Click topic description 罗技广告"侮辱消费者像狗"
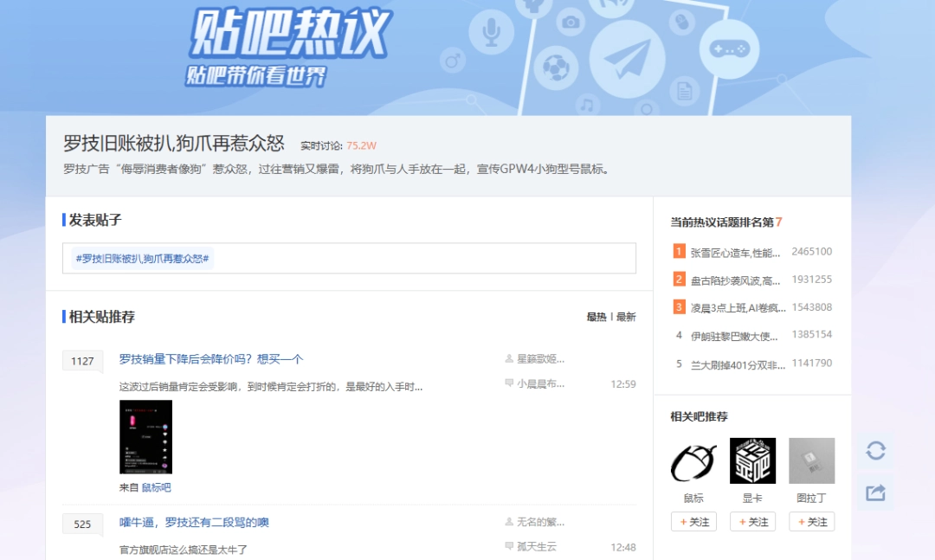Viewport: 935px width, 560px height. (337, 170)
